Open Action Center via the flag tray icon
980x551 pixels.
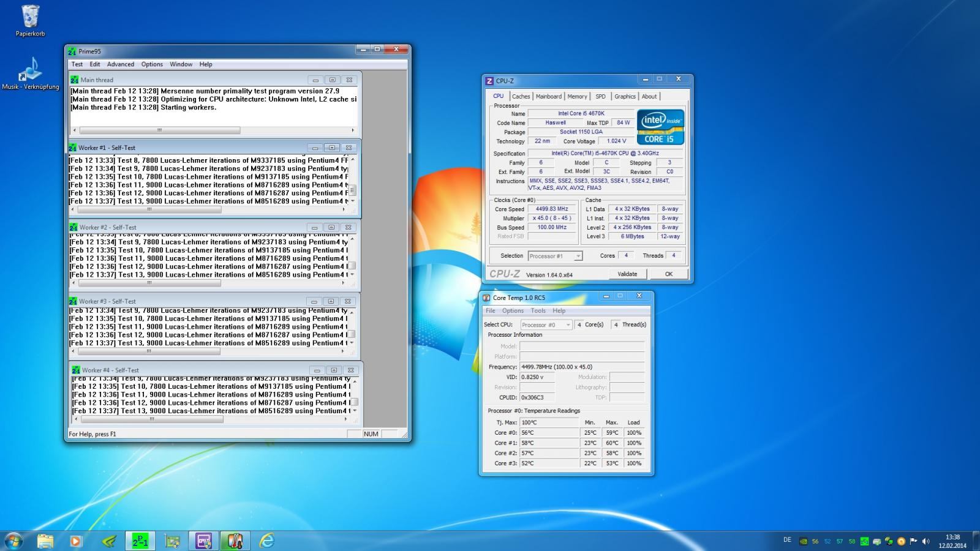pos(913,541)
